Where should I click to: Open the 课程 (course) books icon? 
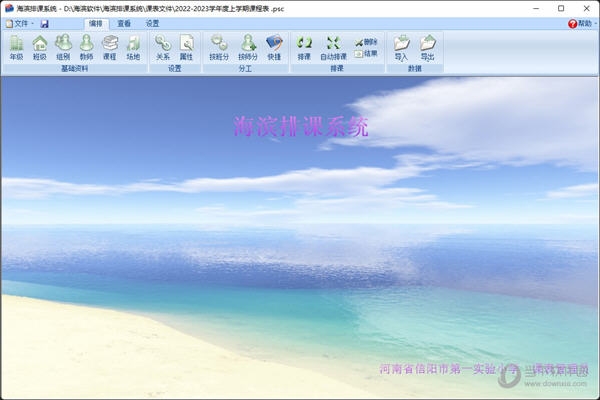pos(110,47)
